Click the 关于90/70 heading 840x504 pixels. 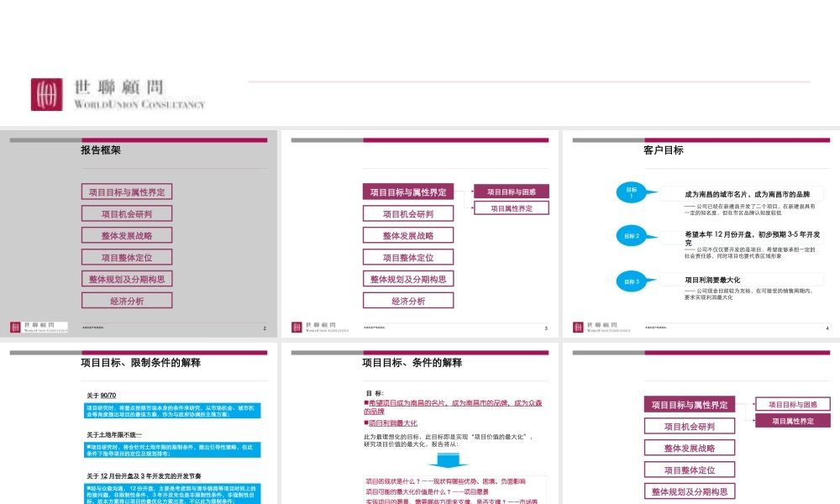point(102,396)
